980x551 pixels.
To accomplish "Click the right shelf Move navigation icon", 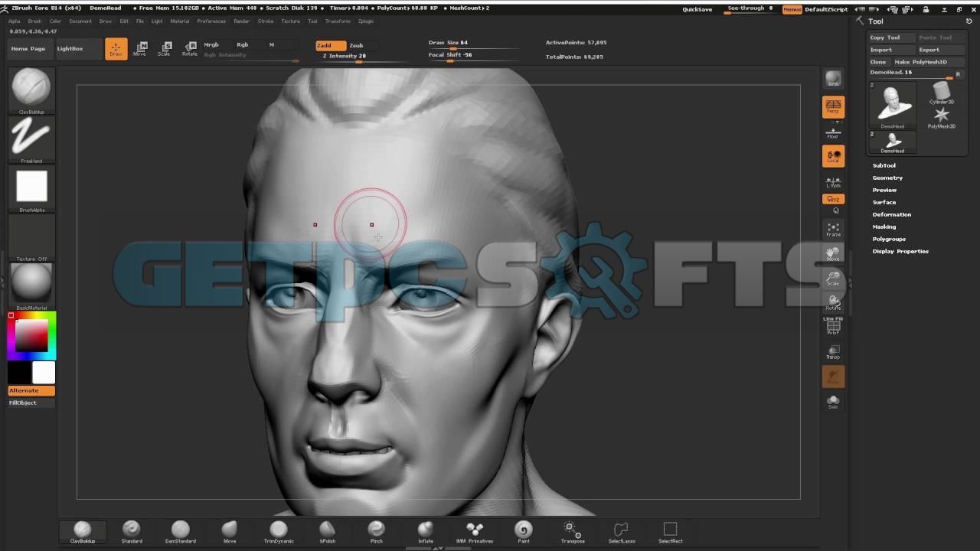I will pos(833,253).
